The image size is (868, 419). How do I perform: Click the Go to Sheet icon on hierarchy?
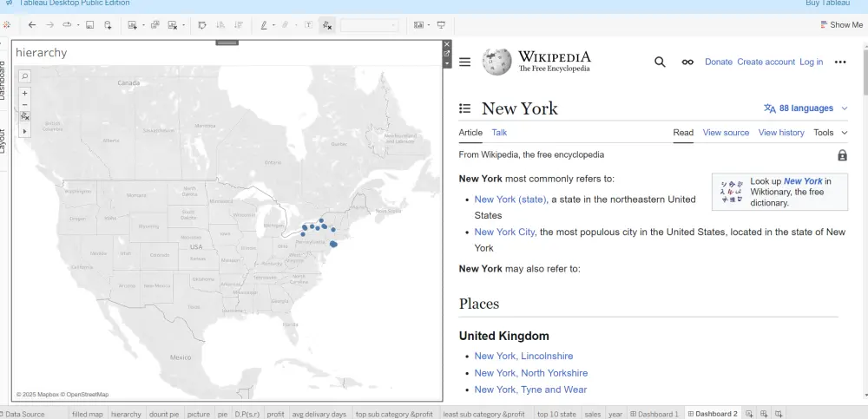pyautogui.click(x=447, y=54)
